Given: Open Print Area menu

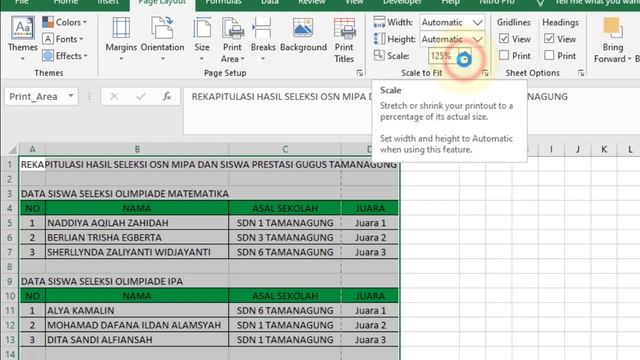Looking at the screenshot, I should click(232, 40).
